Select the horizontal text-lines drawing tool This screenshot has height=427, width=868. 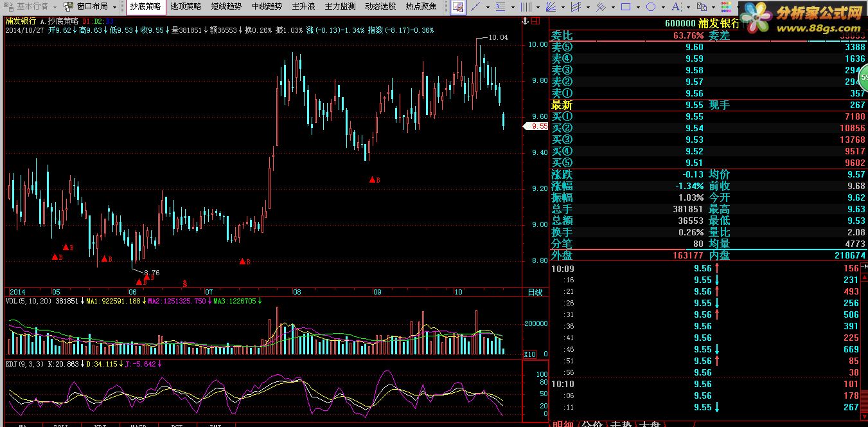500,7
